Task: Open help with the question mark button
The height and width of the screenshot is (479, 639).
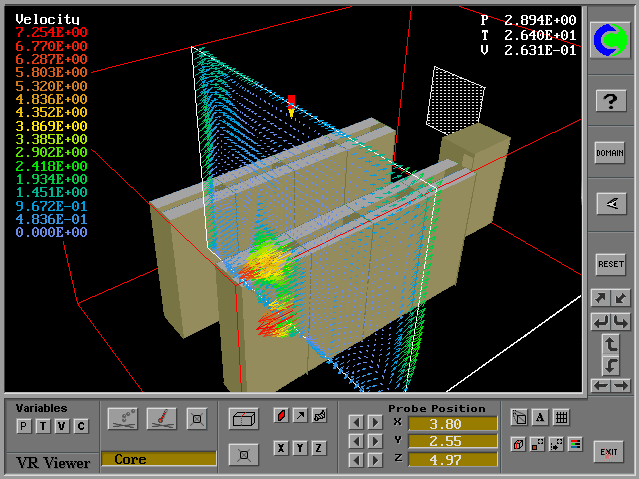Action: [x=610, y=100]
